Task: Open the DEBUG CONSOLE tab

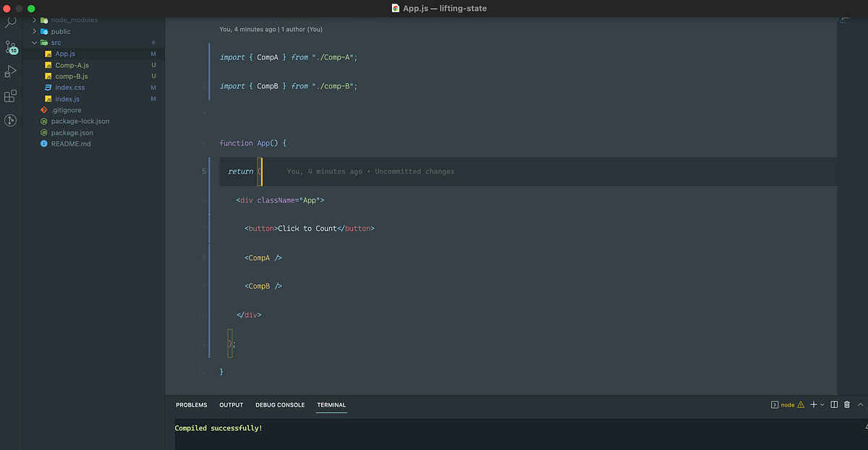Action: 280,405
